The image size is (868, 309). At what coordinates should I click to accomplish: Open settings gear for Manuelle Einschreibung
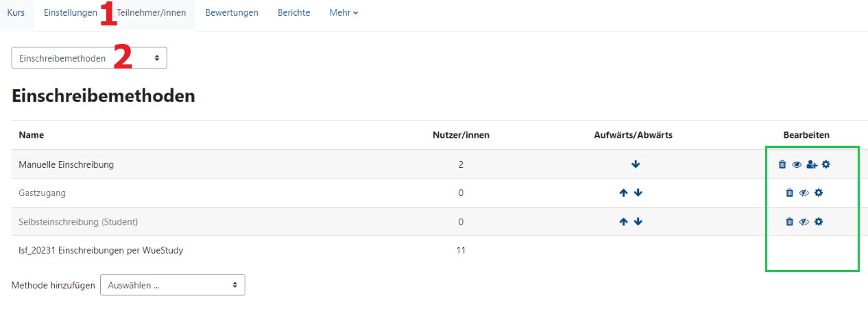[x=826, y=164]
